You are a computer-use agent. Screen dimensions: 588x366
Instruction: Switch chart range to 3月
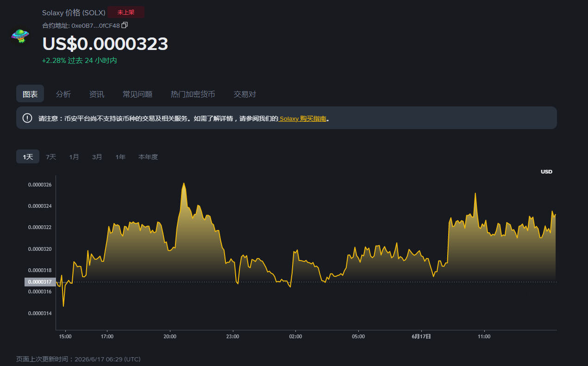click(97, 157)
